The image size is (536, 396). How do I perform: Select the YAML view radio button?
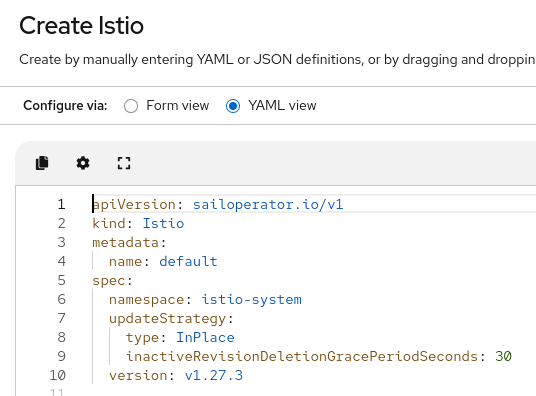[x=233, y=106]
